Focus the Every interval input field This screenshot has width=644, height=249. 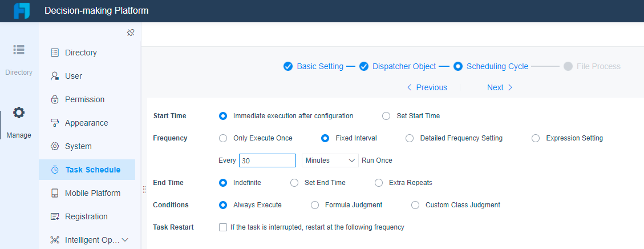(268, 160)
